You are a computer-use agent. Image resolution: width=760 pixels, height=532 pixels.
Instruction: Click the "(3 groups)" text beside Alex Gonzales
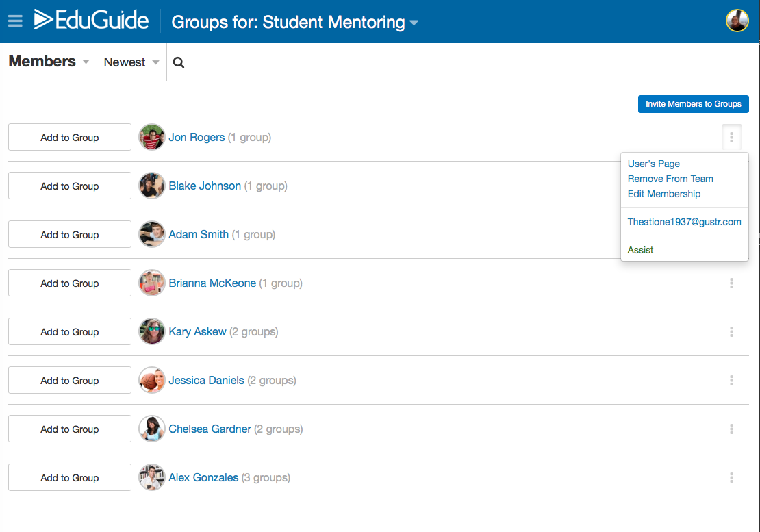click(x=266, y=478)
